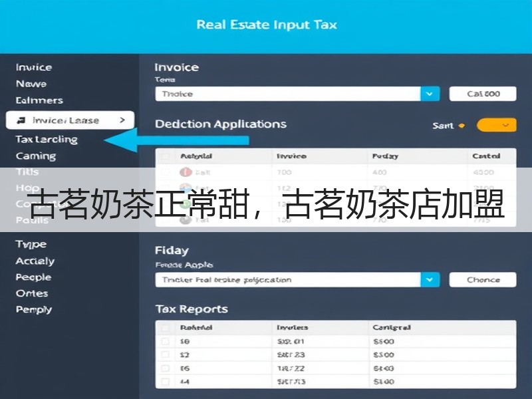Image resolution: width=532 pixels, height=399 pixels.
Task: Click the Fende Aaple label
Action: coord(184,265)
